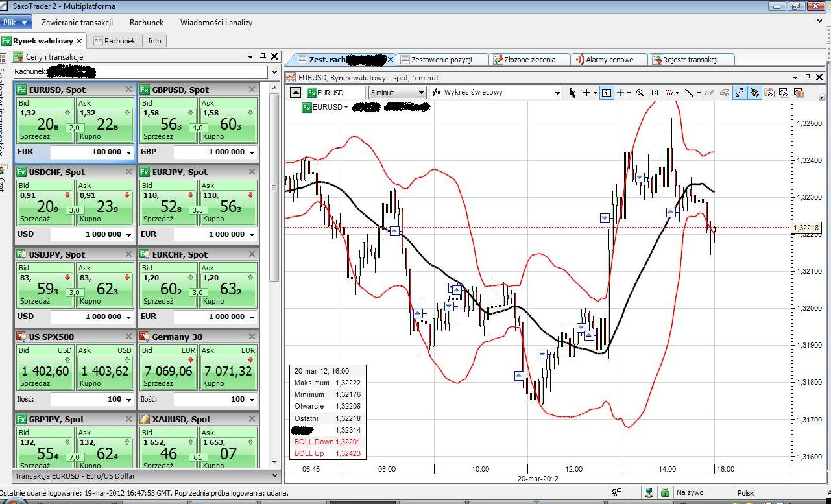
Task: Click the last chart template icon in toolbar
Action: click(x=799, y=93)
